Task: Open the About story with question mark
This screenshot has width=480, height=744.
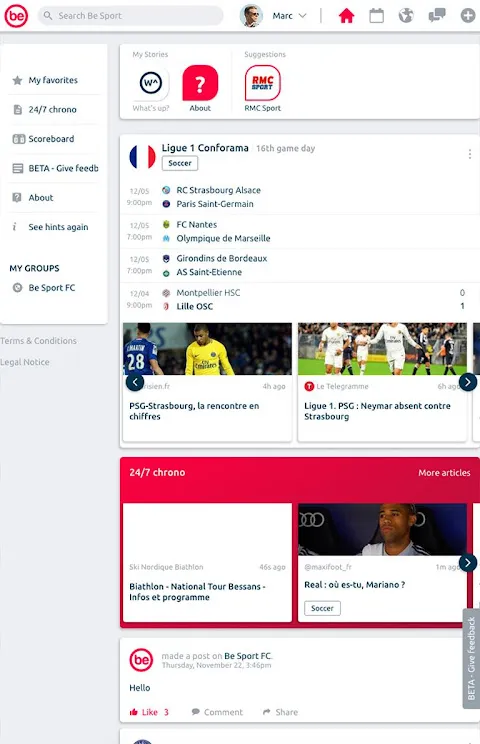Action: click(x=200, y=88)
